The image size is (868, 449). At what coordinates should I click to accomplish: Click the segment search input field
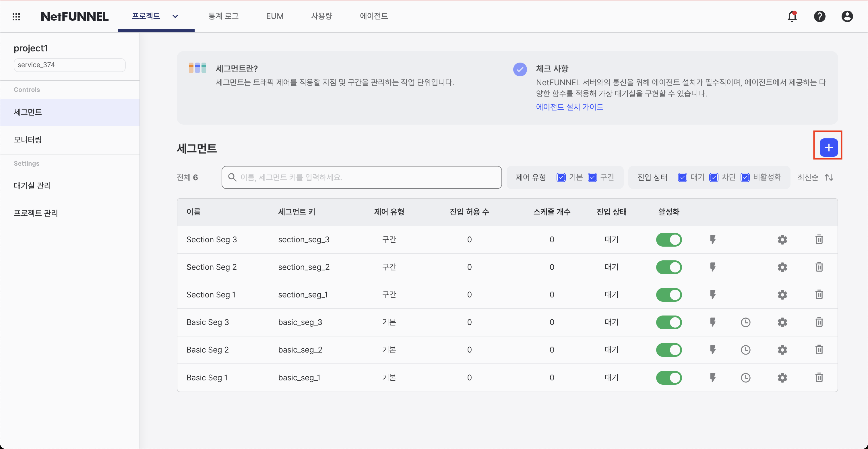[x=362, y=177]
